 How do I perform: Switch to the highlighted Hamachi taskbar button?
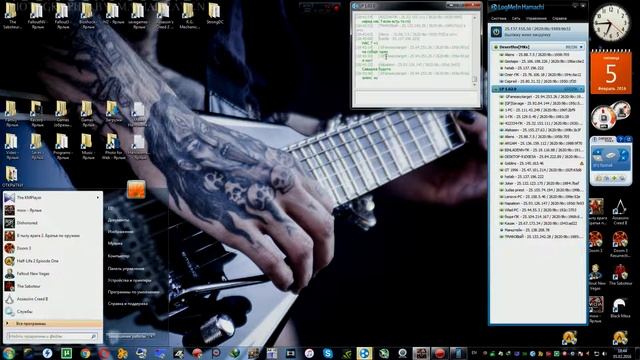coord(364,353)
